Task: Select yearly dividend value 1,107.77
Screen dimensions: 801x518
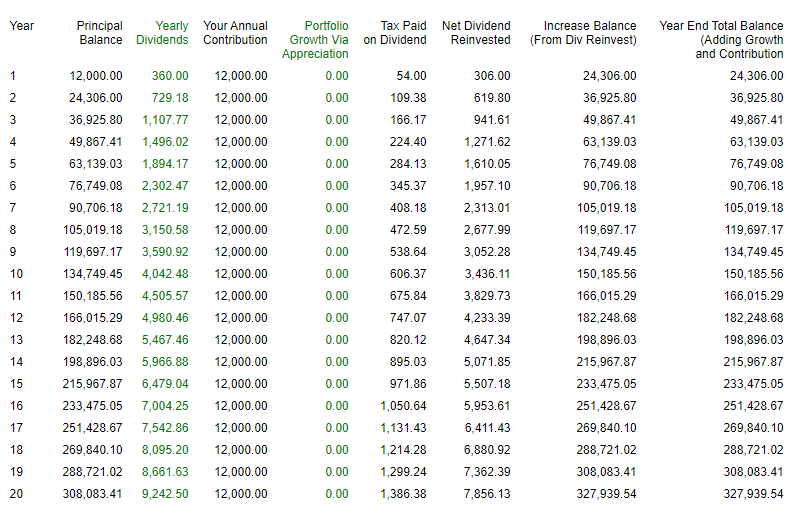Action: coord(165,120)
